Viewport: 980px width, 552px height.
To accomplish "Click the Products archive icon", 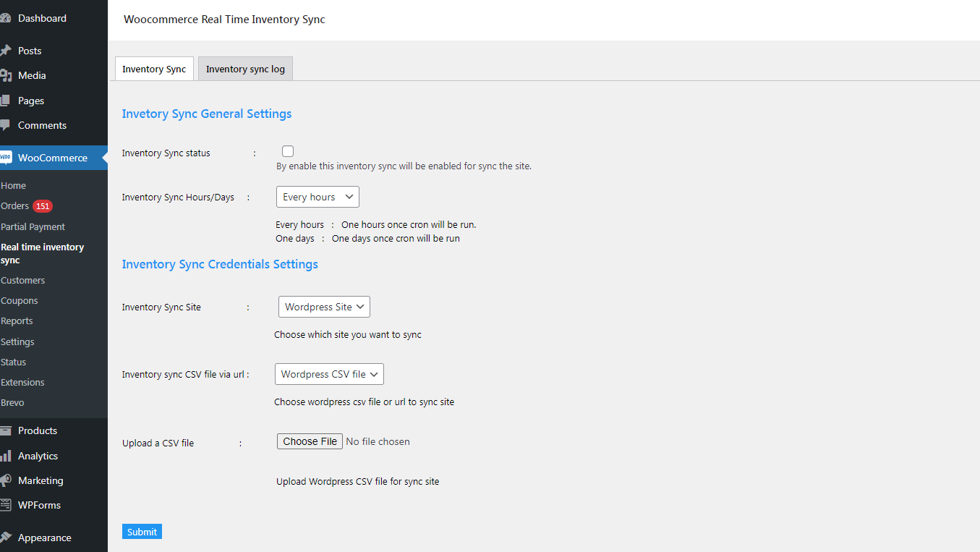I will [5, 430].
